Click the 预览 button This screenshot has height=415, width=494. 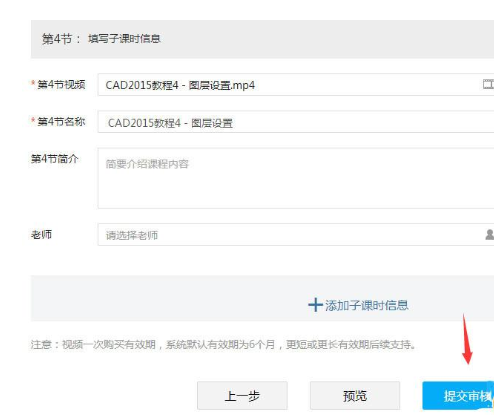[x=355, y=396]
